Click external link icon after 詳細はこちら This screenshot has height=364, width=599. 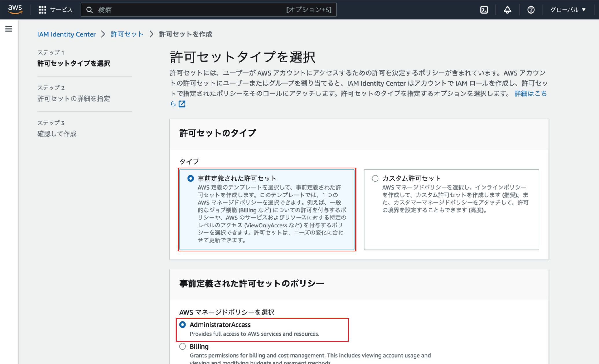(x=182, y=104)
